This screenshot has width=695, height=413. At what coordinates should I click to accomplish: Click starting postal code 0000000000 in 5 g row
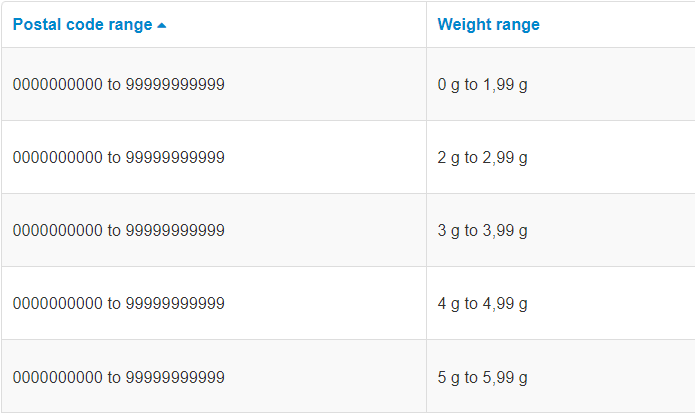[57, 377]
